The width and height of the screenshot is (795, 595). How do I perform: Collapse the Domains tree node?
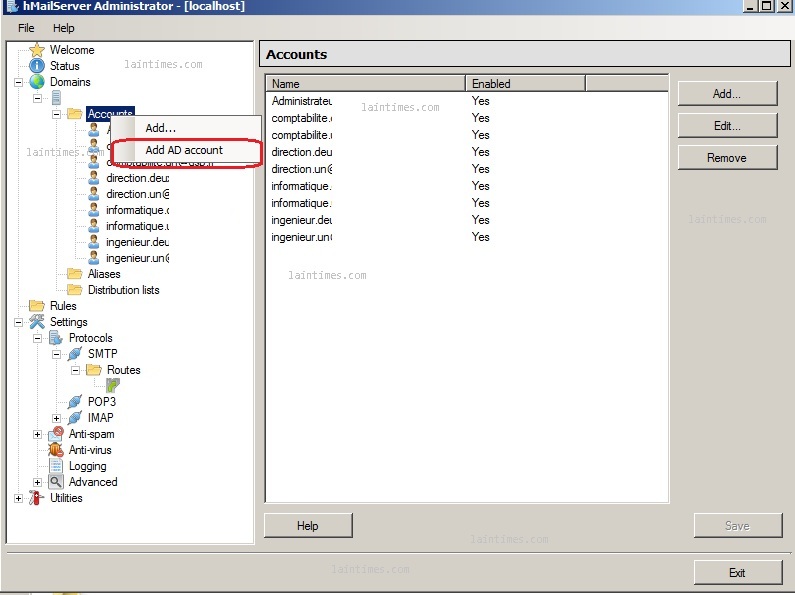(18, 82)
